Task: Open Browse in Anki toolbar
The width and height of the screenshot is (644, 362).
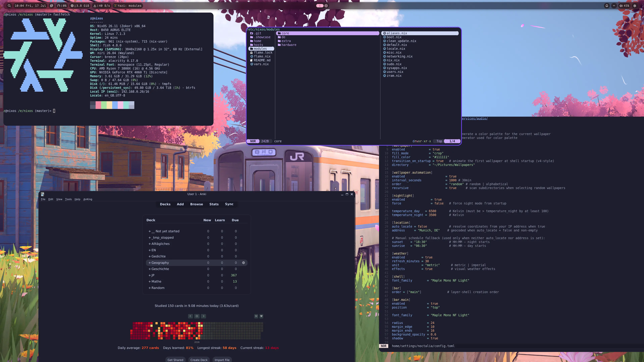Action: 197,204
